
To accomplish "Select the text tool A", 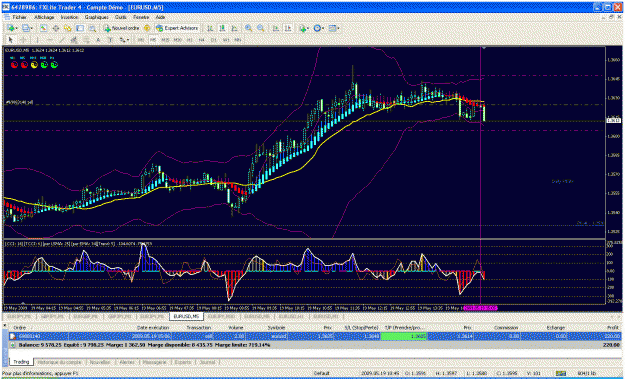I will [98, 40].
